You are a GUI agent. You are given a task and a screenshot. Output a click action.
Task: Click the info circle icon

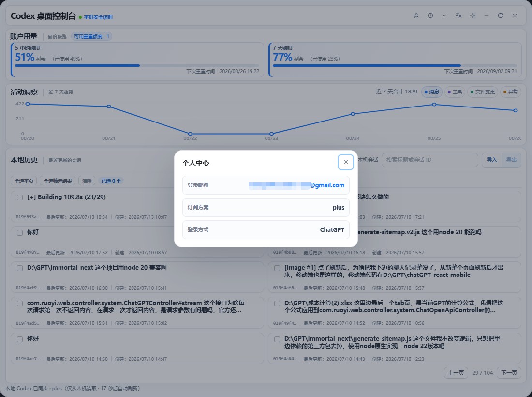tap(430, 15)
